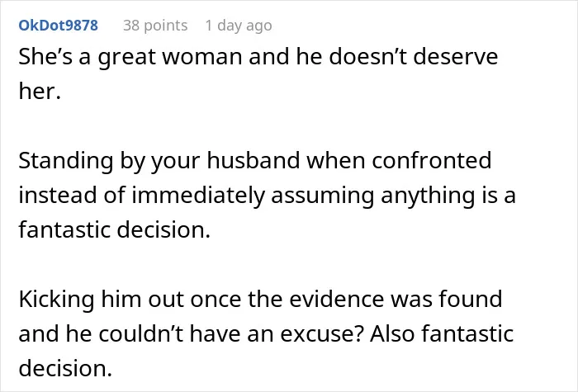Screen dimensions: 578x392
Task: Open the OkDot9878 user profile link
Action: click(x=59, y=26)
